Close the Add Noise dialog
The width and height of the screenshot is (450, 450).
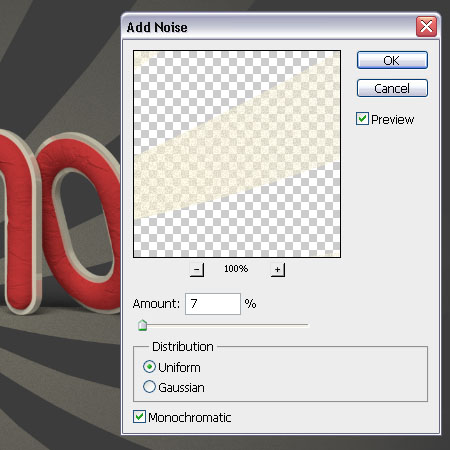[426, 26]
